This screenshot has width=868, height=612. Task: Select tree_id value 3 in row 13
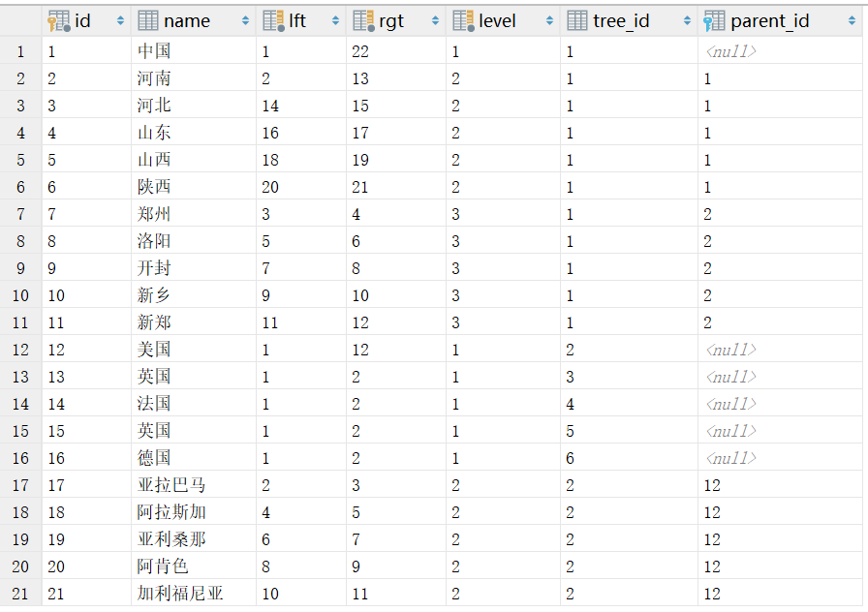(x=629, y=377)
